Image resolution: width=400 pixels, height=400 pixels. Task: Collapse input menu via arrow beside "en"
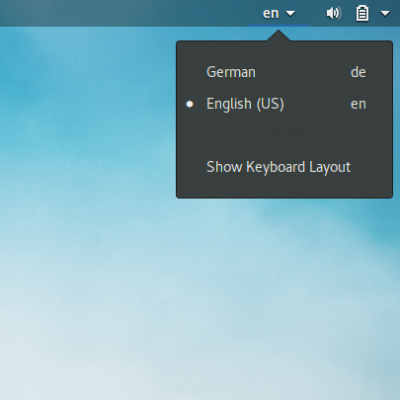(x=290, y=14)
